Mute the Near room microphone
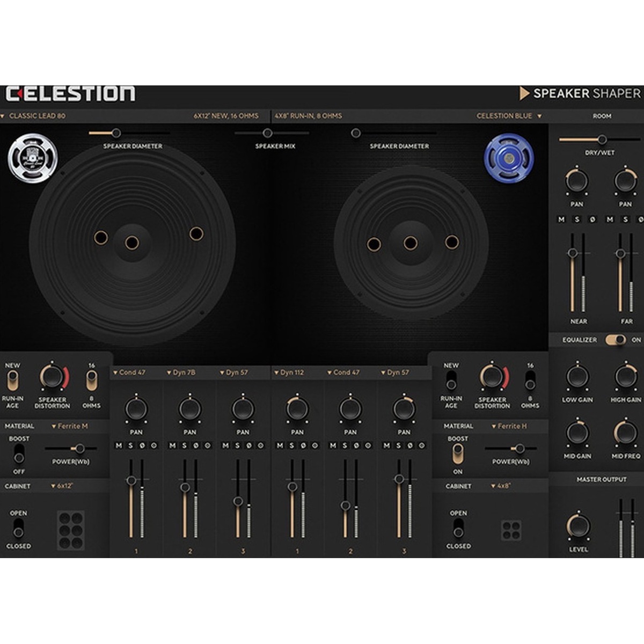This screenshot has width=644, height=644. click(x=562, y=219)
